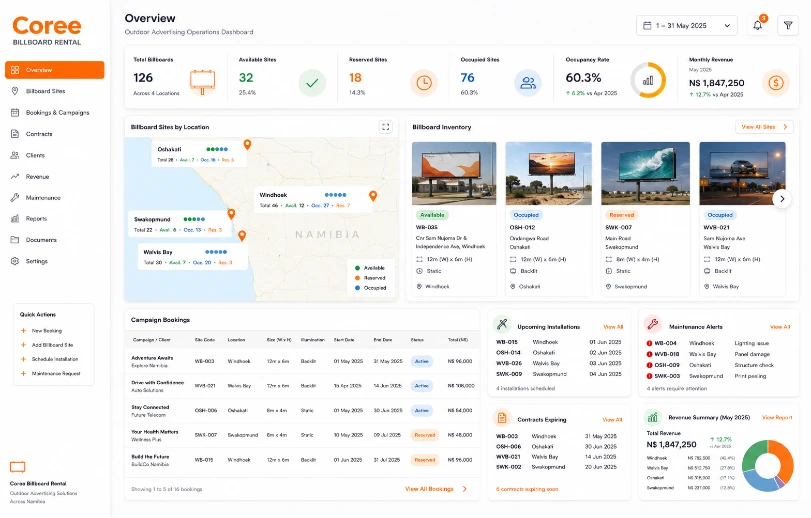Viewport: 811px width, 518px height.
Task: Click the Upcoming Installations tools icon
Action: [x=501, y=324]
